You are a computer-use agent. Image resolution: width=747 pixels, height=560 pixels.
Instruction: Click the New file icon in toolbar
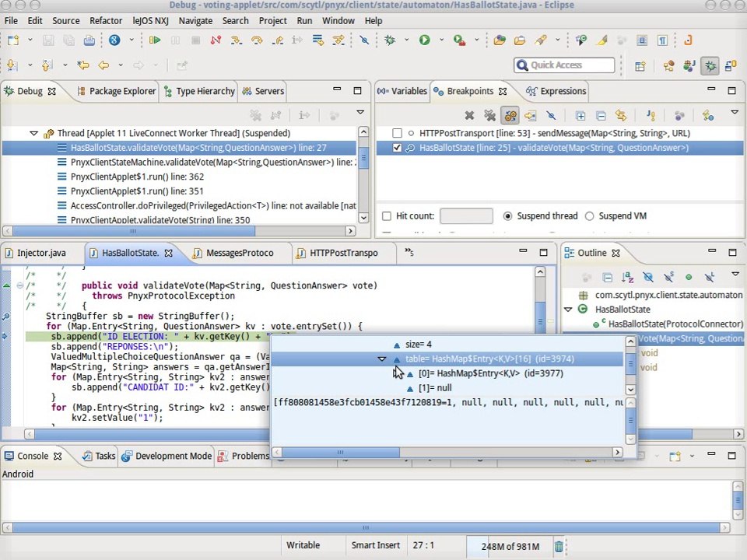click(x=13, y=40)
